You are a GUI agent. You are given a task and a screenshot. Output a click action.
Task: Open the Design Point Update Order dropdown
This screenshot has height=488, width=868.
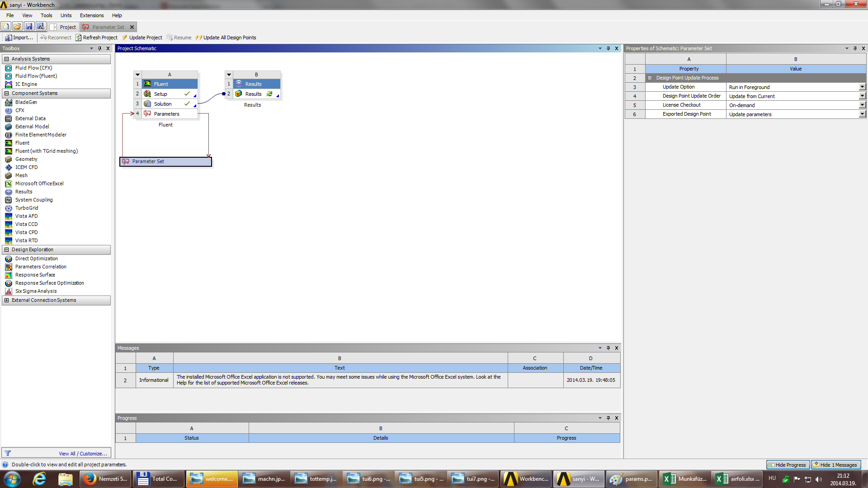pyautogui.click(x=862, y=96)
